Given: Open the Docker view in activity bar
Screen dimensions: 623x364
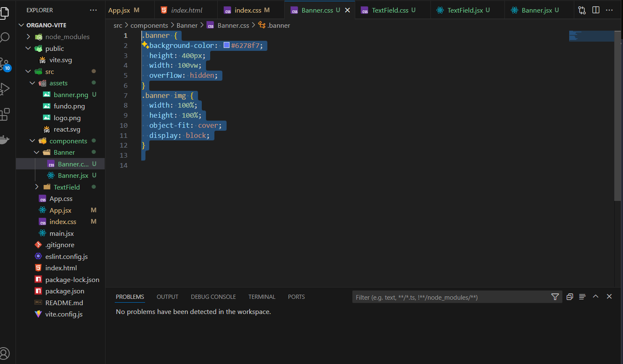Looking at the screenshot, I should [x=4, y=140].
